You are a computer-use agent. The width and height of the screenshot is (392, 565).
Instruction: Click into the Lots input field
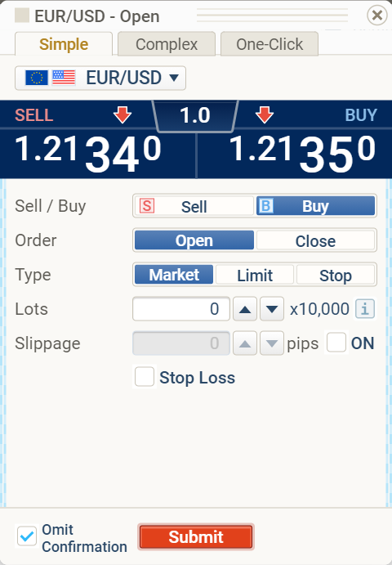(x=181, y=309)
